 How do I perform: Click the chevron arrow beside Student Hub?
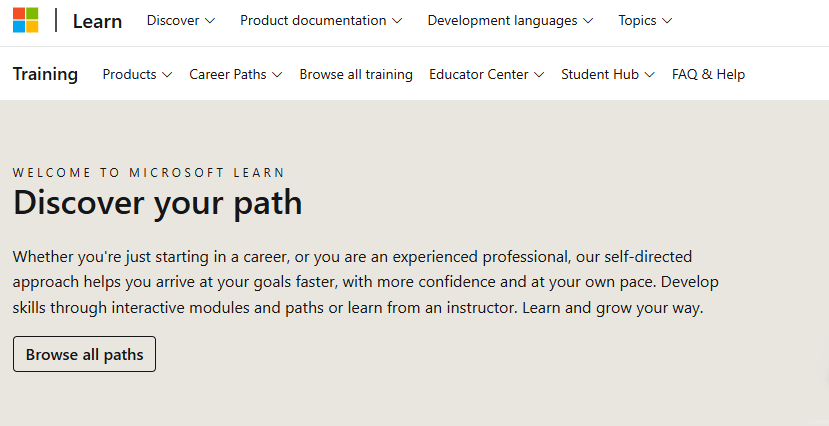pos(650,74)
